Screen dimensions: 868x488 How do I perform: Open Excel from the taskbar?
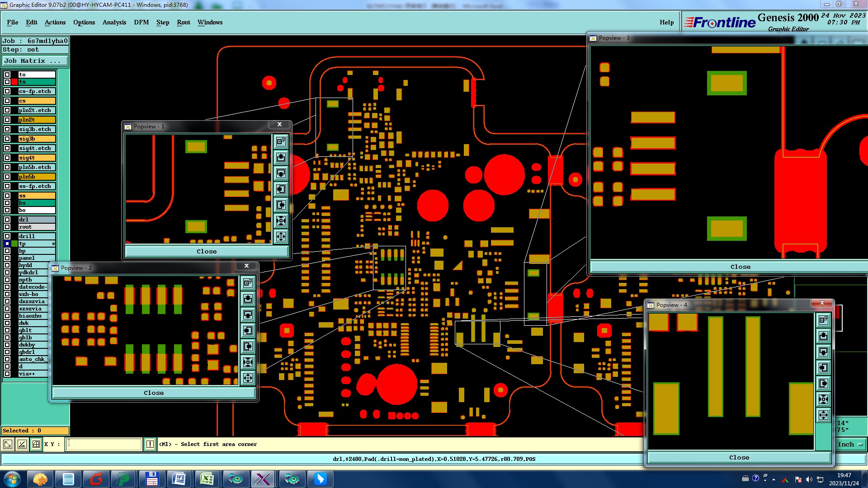(207, 479)
